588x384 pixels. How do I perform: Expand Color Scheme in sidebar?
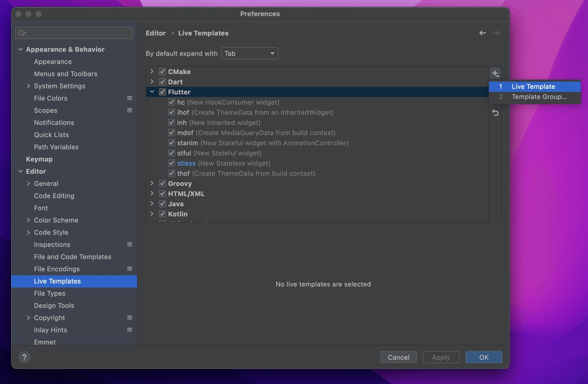[28, 220]
